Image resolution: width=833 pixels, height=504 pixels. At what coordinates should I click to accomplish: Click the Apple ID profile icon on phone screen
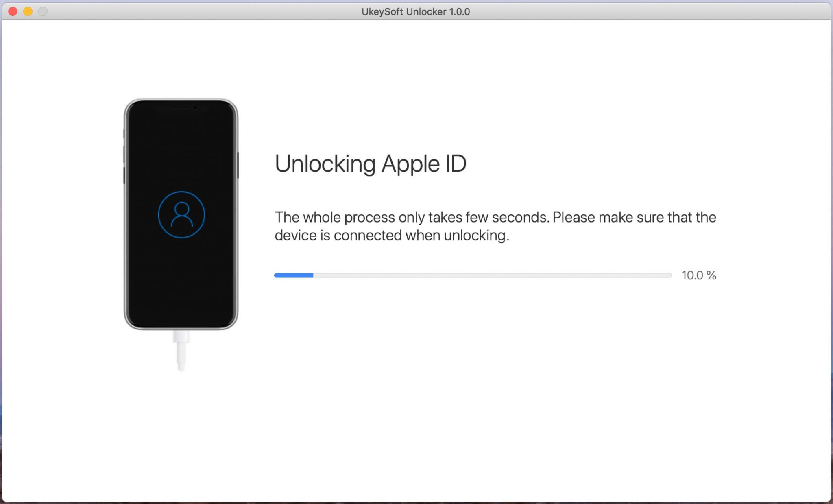coord(181,215)
